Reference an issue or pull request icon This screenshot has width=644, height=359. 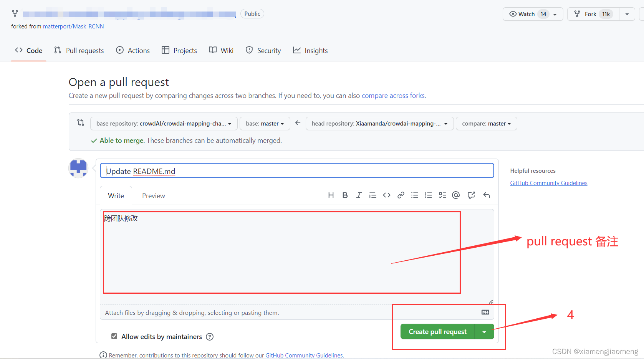click(x=471, y=195)
